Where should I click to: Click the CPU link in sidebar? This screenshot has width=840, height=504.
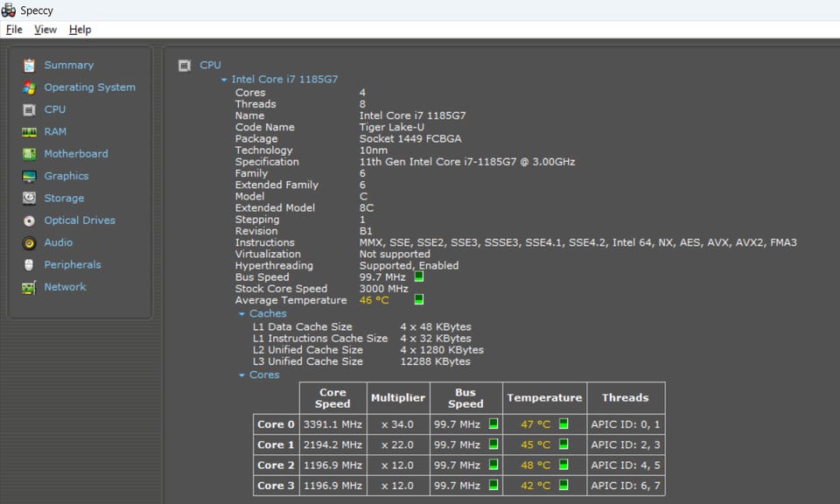click(x=54, y=109)
